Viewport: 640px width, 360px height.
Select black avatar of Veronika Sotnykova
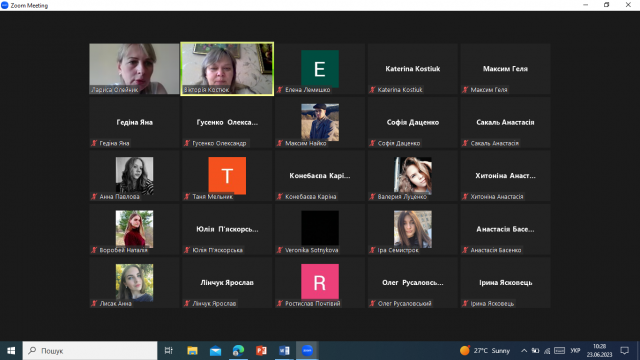(320, 228)
